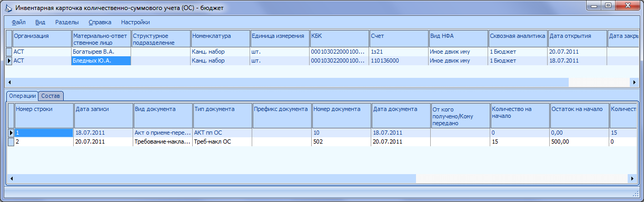Switch to the Состав tab
The height and width of the screenshot is (202, 644).
tap(51, 96)
